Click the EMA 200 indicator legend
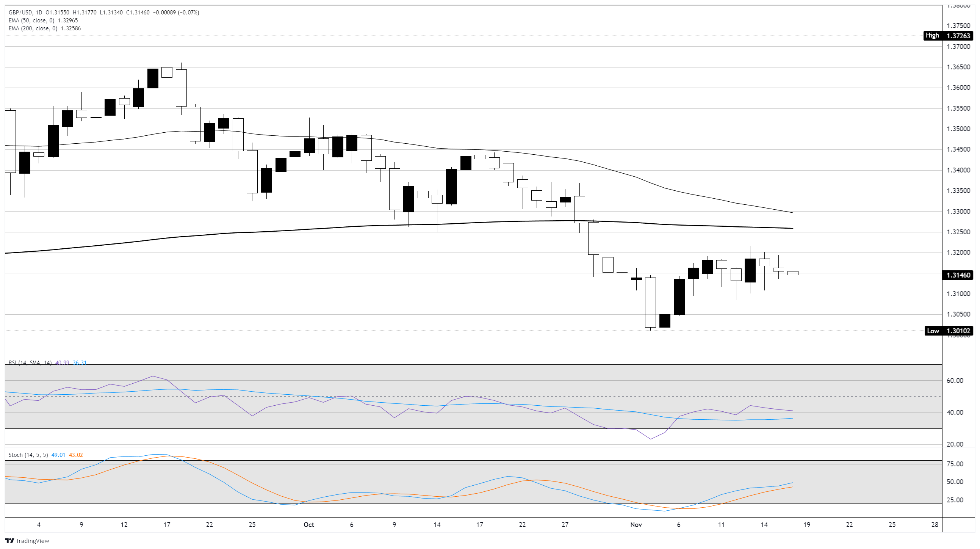The width and height of the screenshot is (980, 549). 33,28
